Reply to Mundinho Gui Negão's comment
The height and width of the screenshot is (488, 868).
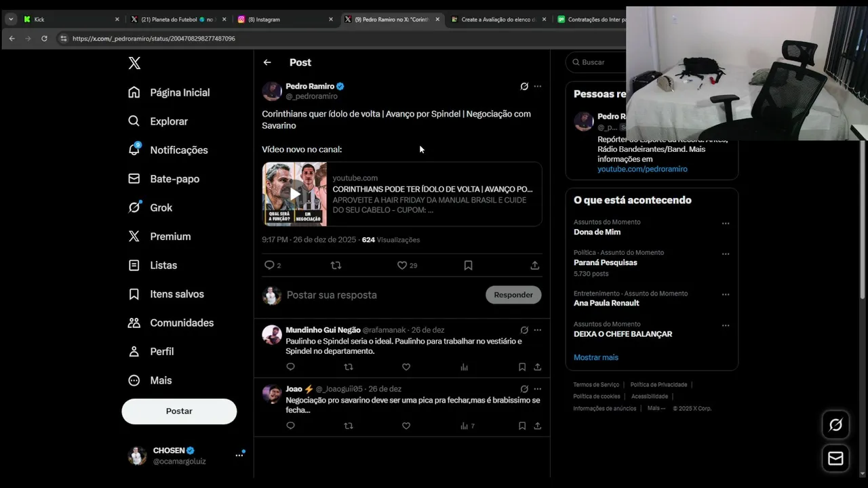click(290, 367)
